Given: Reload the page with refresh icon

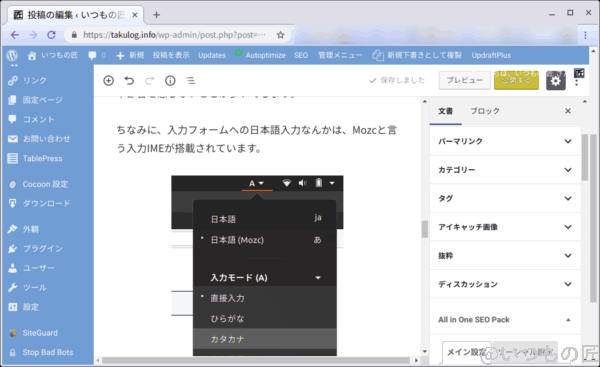Looking at the screenshot, I should pos(51,35).
